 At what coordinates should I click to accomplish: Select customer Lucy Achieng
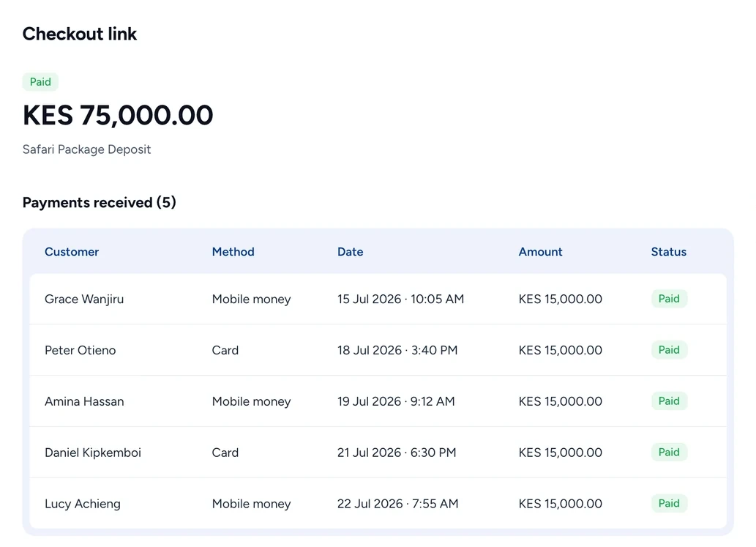pyautogui.click(x=83, y=504)
